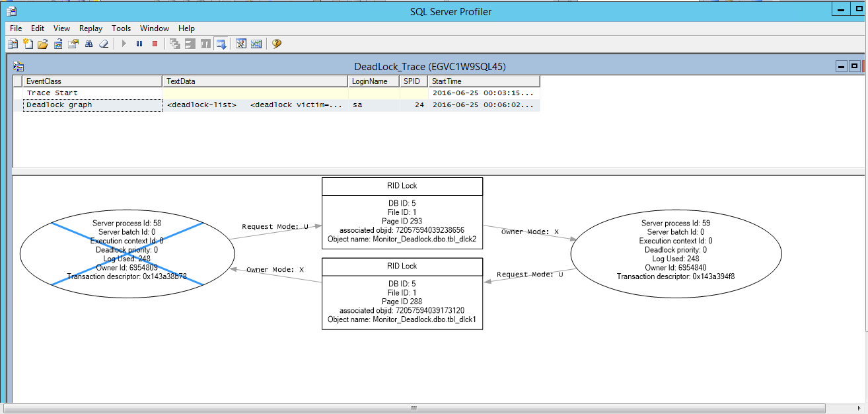Click the 00:03:15 start time cell

(x=484, y=93)
